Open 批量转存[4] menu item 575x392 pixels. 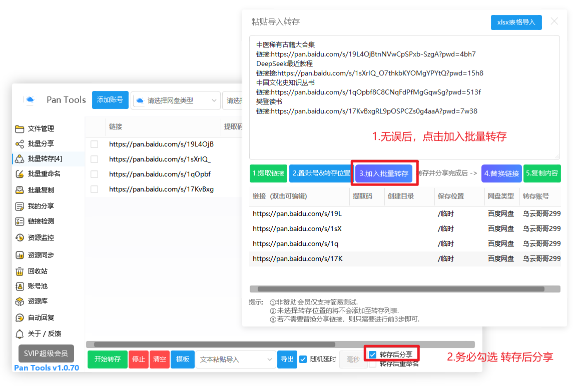click(x=49, y=158)
